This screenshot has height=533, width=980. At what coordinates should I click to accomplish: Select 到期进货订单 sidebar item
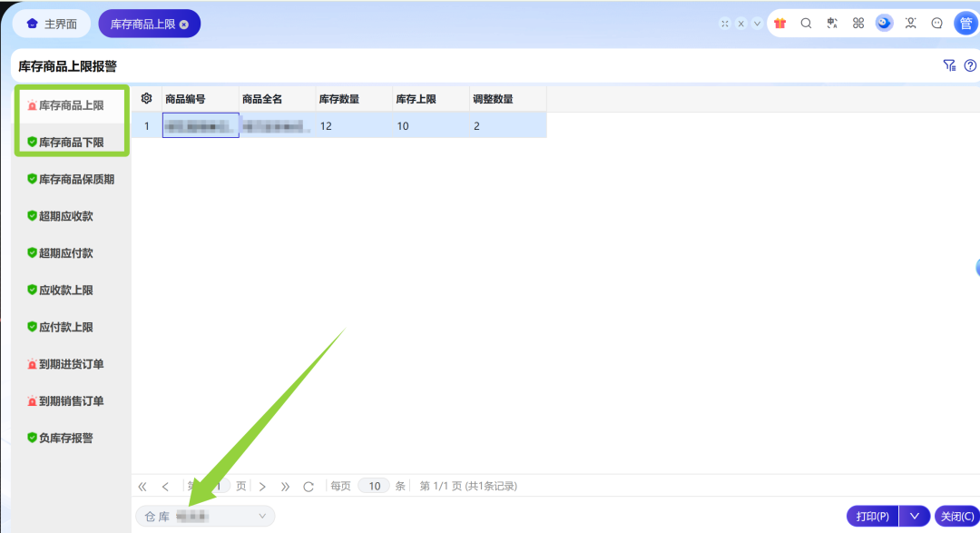click(x=71, y=364)
